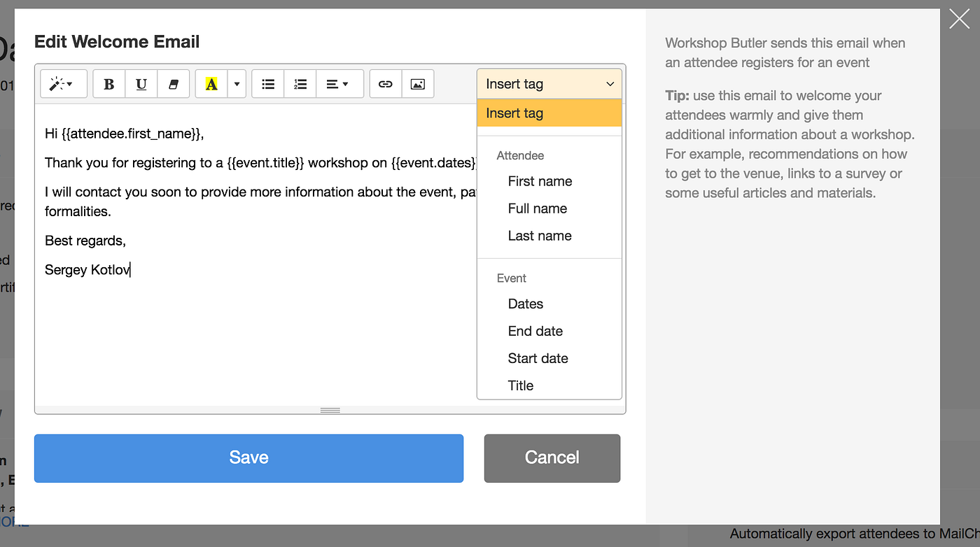The height and width of the screenshot is (547, 980).
Task: Close the Edit Welcome Email dialog
Action: [958, 20]
